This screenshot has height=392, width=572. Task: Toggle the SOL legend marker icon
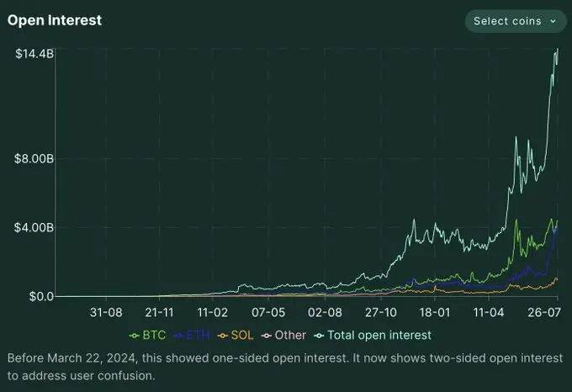[x=223, y=336]
